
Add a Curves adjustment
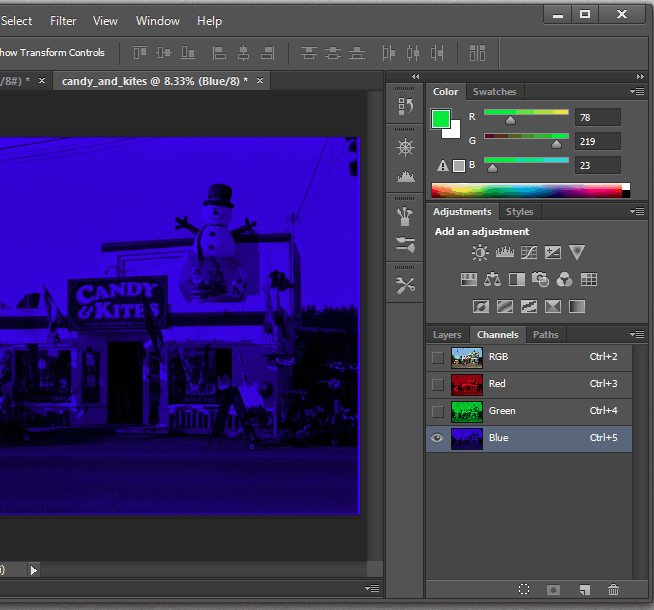click(x=529, y=252)
